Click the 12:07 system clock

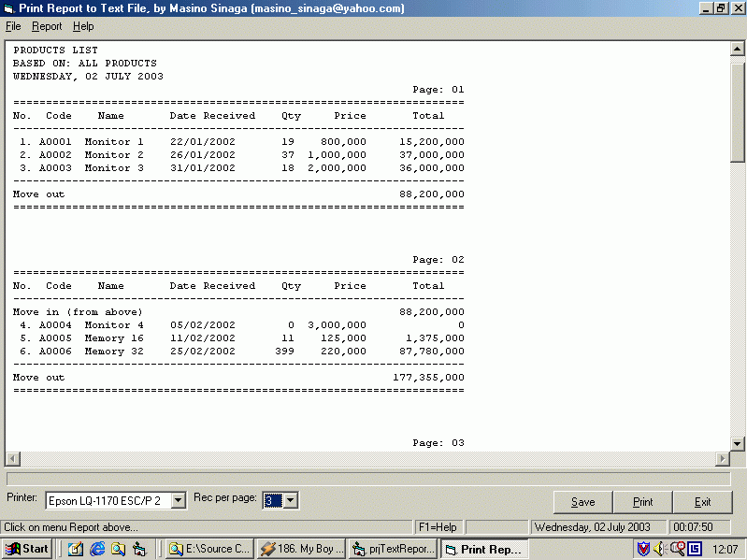[x=725, y=549]
